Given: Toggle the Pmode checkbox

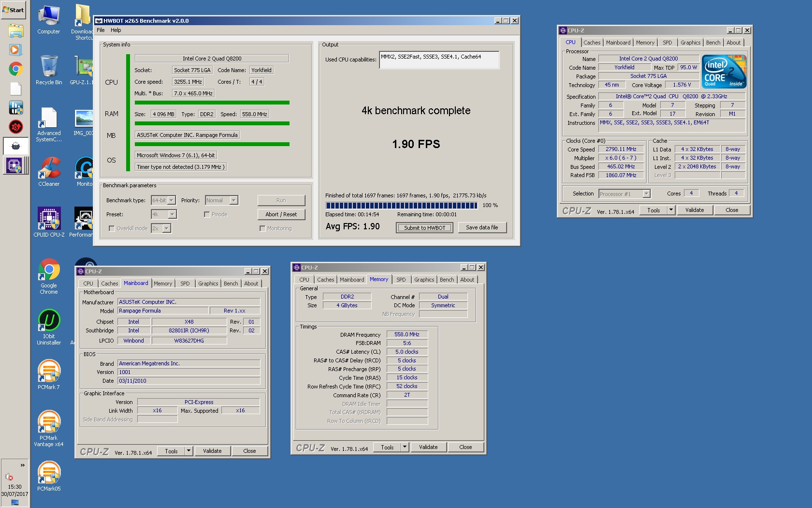Looking at the screenshot, I should pyautogui.click(x=207, y=214).
